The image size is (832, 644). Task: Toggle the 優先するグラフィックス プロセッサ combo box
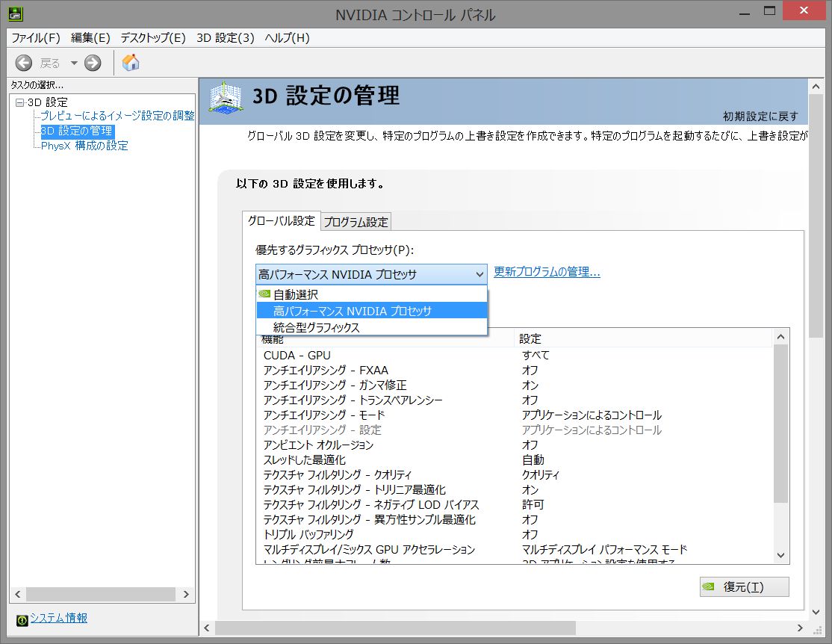[x=371, y=274]
